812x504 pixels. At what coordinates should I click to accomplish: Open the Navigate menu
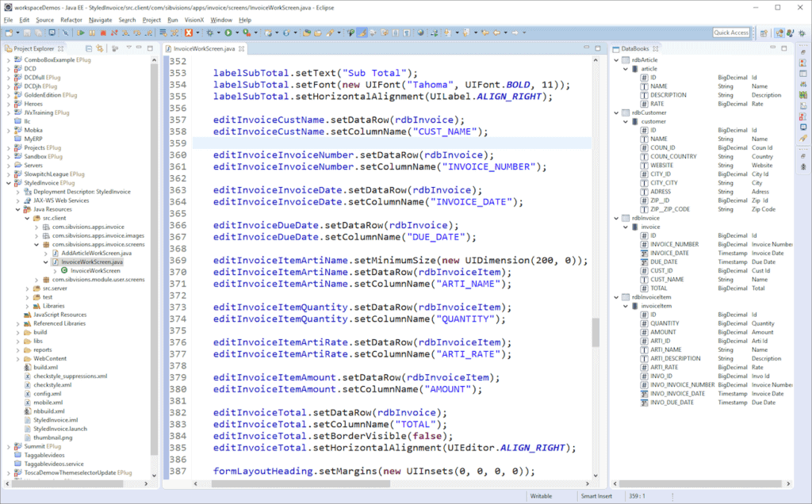[100, 20]
